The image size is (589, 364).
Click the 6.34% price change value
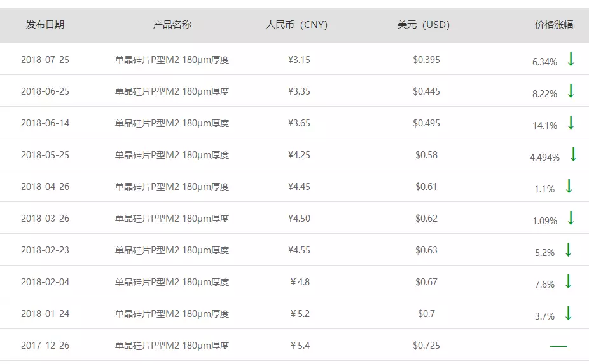(544, 62)
